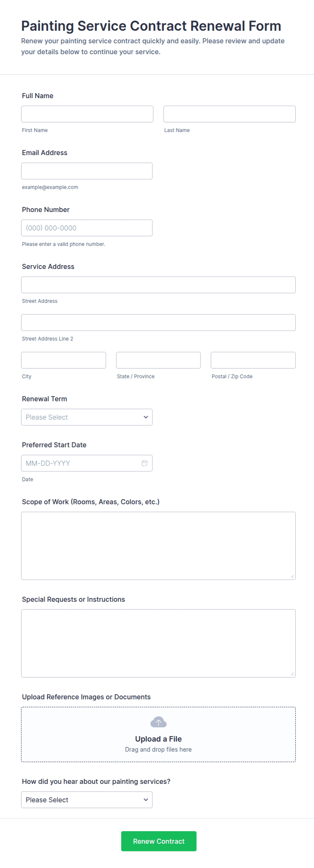Image resolution: width=314 pixels, height=868 pixels.
Task: Focus the First Name field
Action: pos(87,114)
